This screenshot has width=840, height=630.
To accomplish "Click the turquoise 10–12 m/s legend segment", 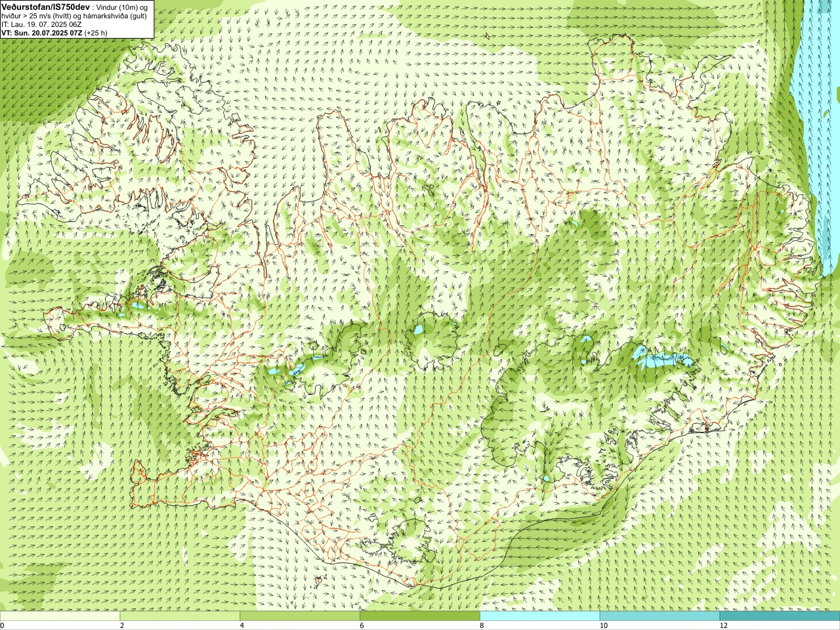I will [x=660, y=616].
